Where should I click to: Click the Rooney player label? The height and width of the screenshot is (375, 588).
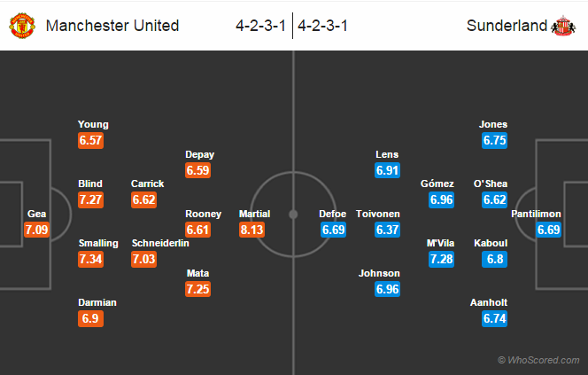pos(203,214)
